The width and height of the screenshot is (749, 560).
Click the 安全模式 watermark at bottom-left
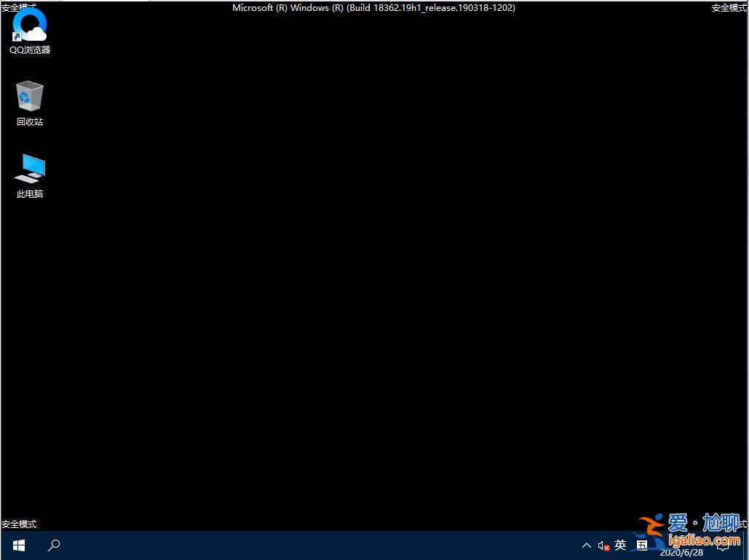pos(20,524)
